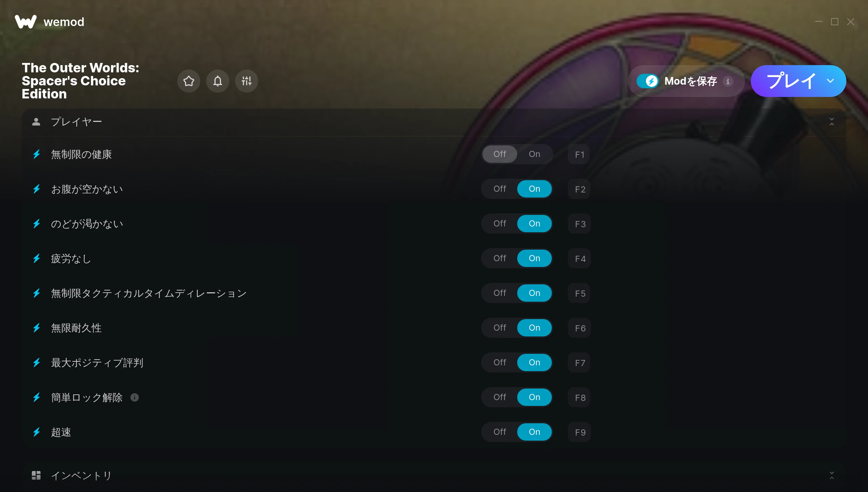This screenshot has width=868, height=492.
Task: Select the インベントリ category header
Action: [434, 475]
